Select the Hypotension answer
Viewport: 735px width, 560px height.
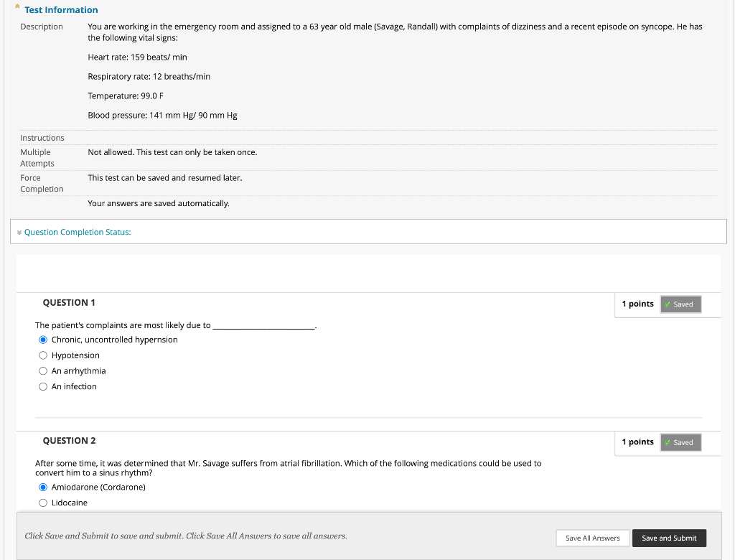click(43, 355)
